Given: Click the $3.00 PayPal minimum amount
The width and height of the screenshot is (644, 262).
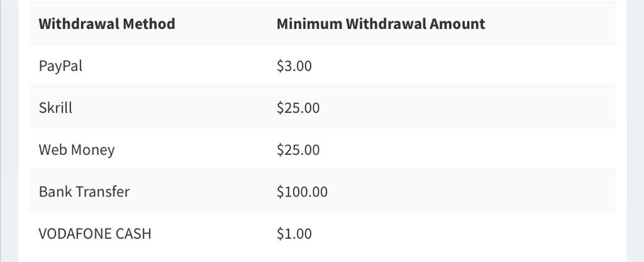Looking at the screenshot, I should (294, 65).
